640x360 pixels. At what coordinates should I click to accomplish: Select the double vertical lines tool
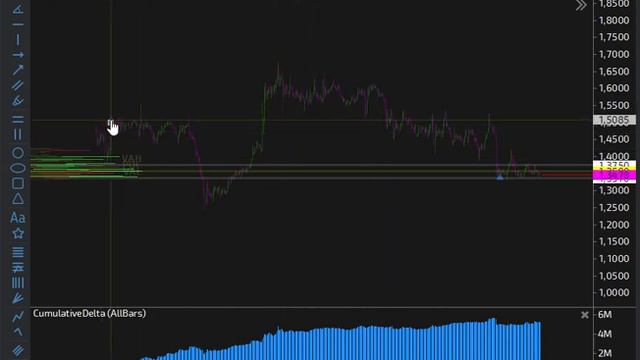(x=18, y=135)
